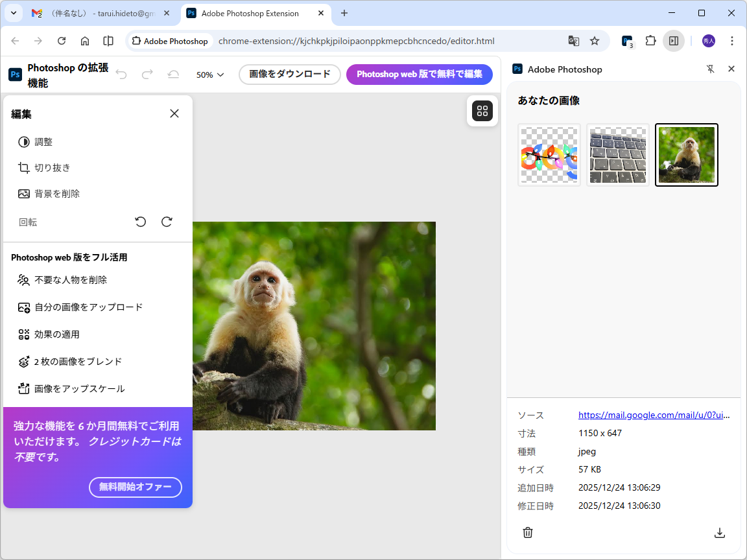
Task: Open the Chrome extensions puzzle menu
Action: 650,41
